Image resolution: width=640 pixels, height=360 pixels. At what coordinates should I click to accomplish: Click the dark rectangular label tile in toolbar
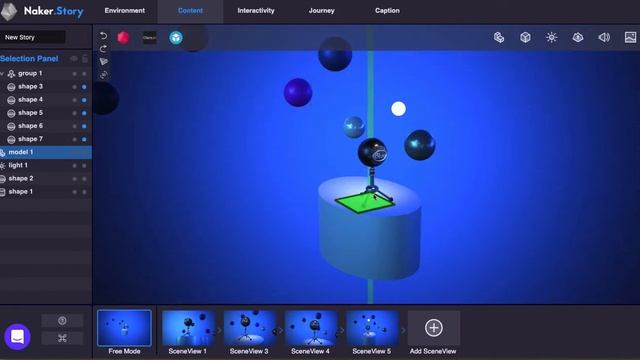pos(149,38)
